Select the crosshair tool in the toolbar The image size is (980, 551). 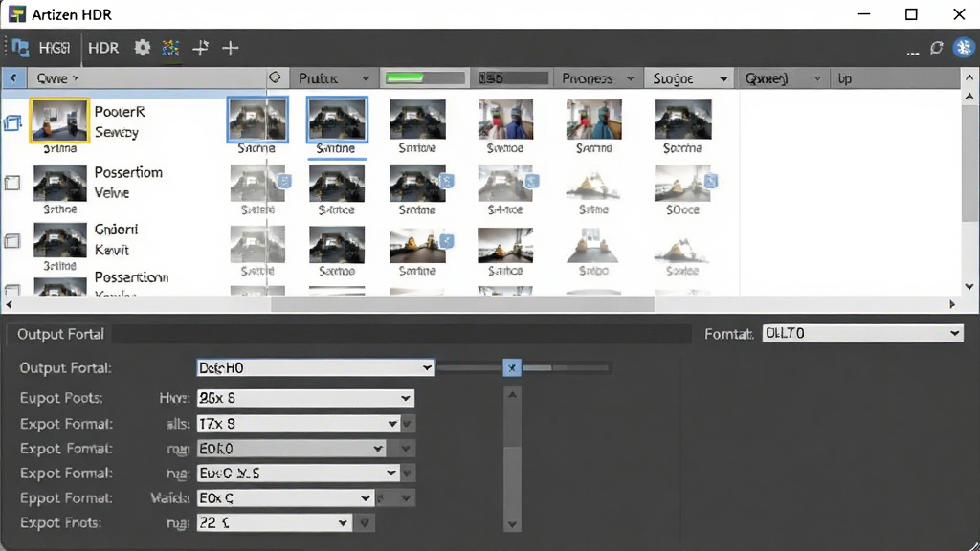201,48
